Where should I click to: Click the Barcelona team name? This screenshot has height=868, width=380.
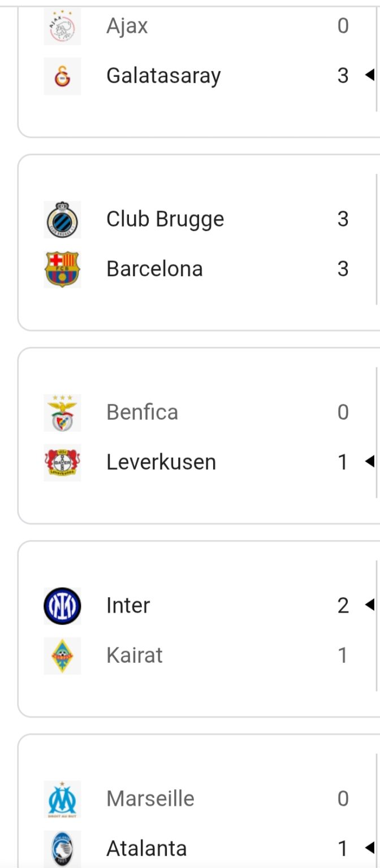click(x=154, y=269)
